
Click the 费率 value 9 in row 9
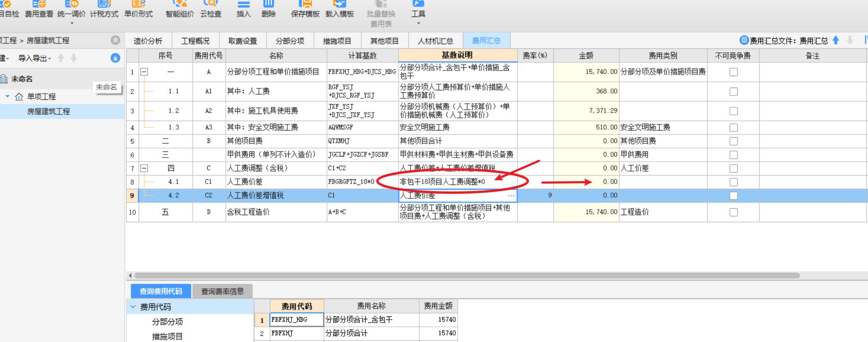click(549, 195)
